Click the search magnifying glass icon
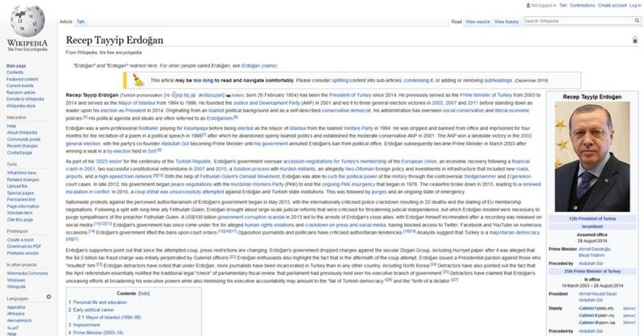Screen dimensions: 644x336 637,21
